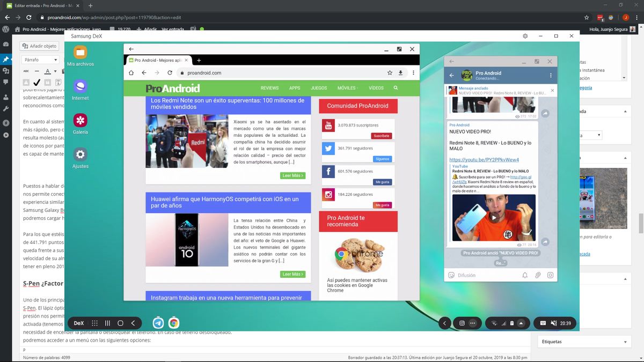Open Telegram chat three-dot menu
The image size is (644, 362).
pos(551,76)
